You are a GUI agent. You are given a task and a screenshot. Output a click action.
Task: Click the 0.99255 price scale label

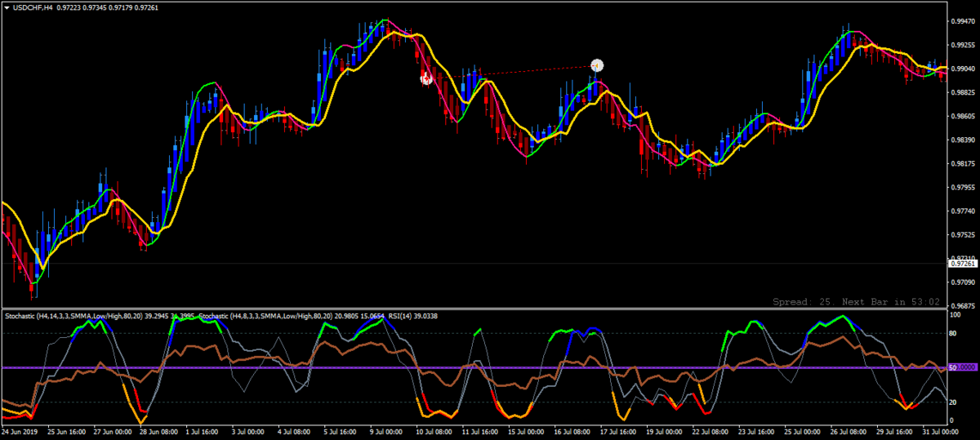(964, 45)
